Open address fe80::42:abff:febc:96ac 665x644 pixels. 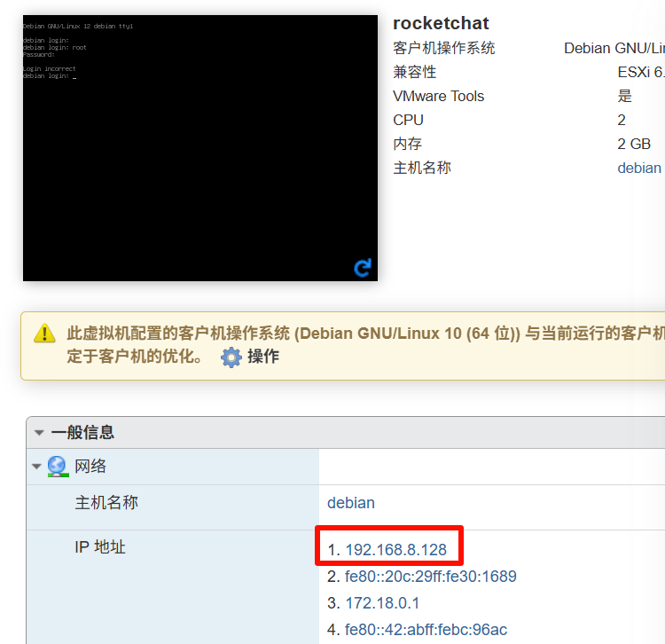[426, 630]
